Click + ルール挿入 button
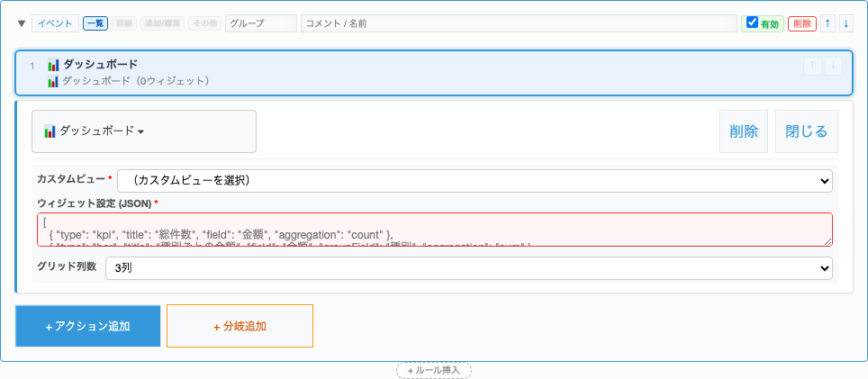Viewport: 868px width, 379px height. (434, 370)
